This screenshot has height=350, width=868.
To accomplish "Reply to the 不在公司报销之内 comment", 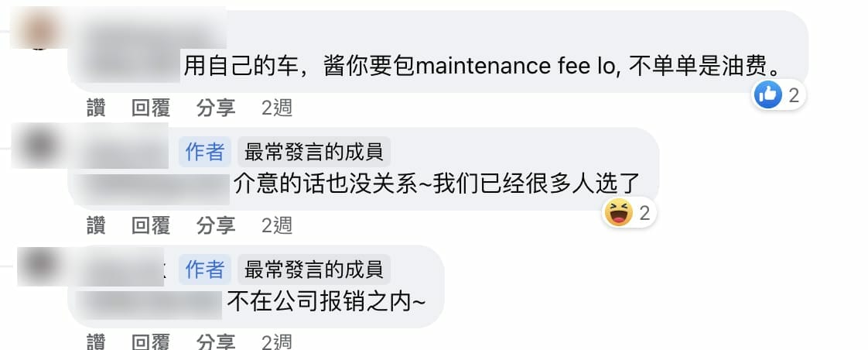I will 151,341.
